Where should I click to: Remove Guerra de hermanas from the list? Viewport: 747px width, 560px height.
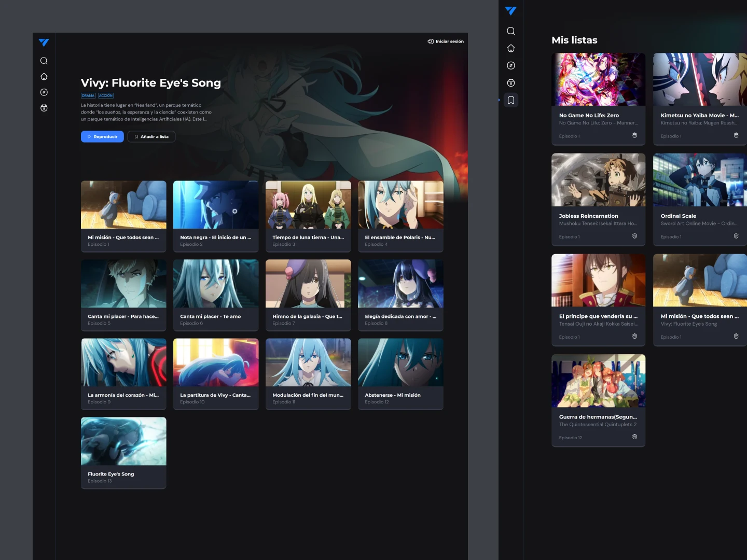tap(634, 437)
